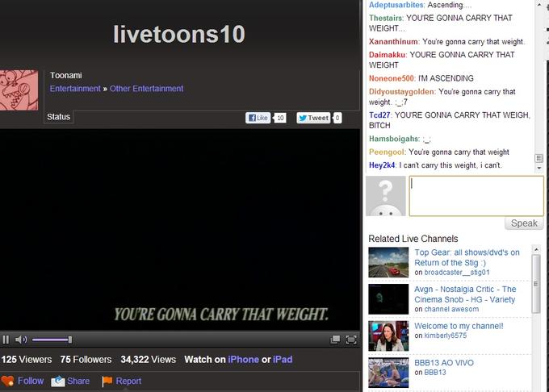Open broadcaster__stig01 user link
The image size is (549, 392).
(x=457, y=273)
